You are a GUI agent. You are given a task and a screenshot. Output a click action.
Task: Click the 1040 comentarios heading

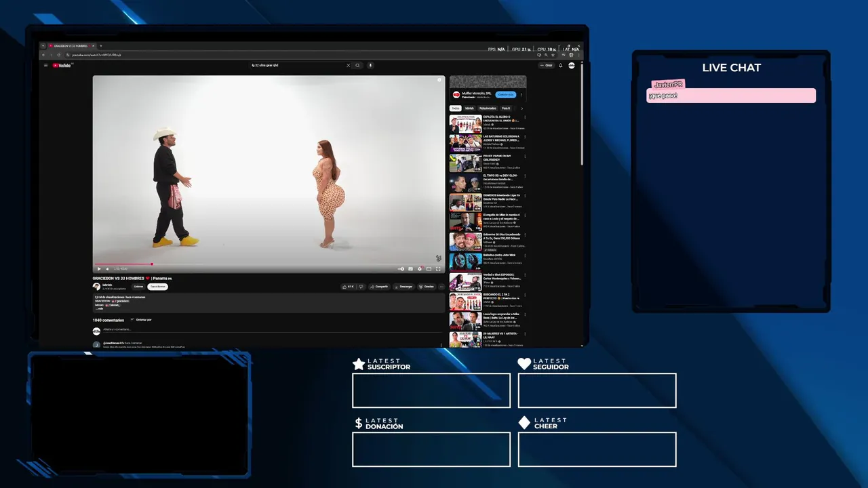(x=108, y=320)
